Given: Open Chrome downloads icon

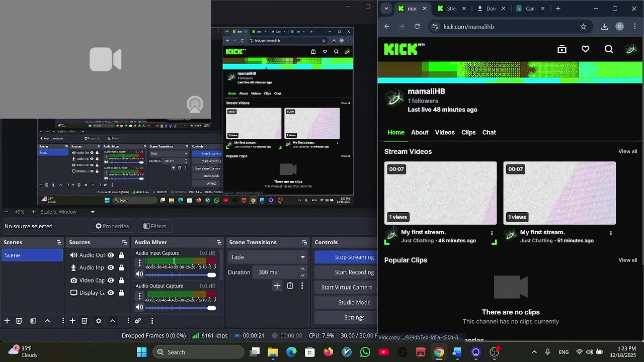Looking at the screenshot, I should pyautogui.click(x=604, y=27).
